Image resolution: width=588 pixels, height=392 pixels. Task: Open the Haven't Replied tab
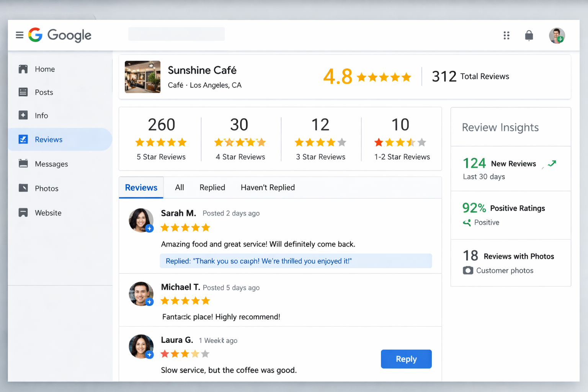(x=268, y=188)
